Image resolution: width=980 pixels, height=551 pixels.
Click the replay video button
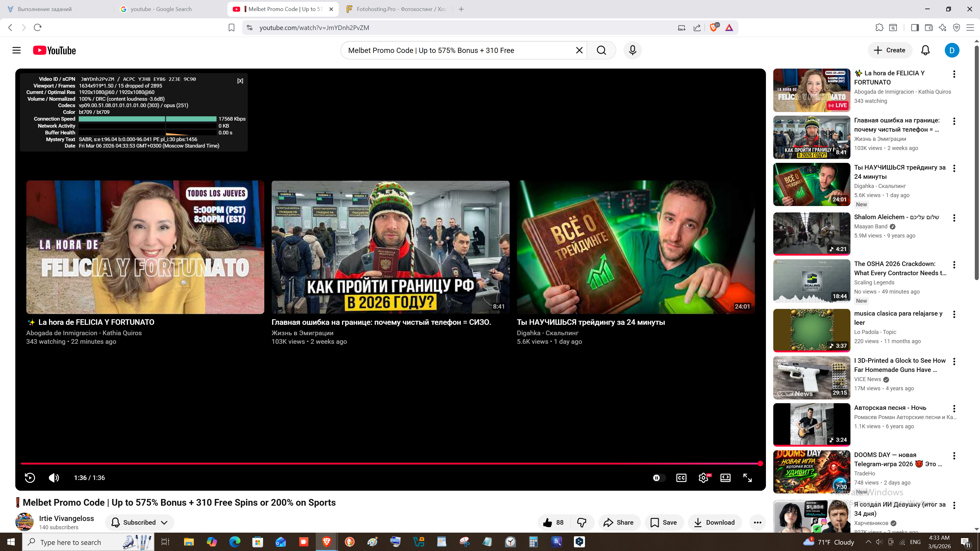coord(30,478)
